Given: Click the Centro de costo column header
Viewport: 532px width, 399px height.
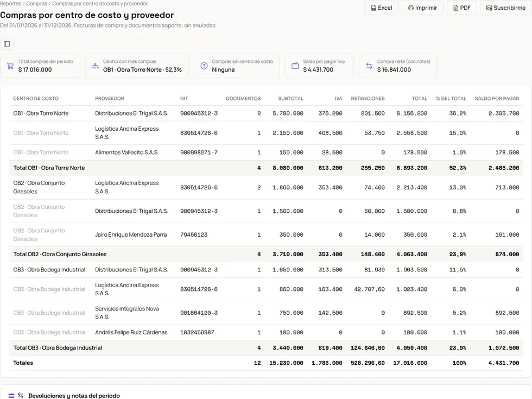Looking at the screenshot, I should click(x=36, y=98).
